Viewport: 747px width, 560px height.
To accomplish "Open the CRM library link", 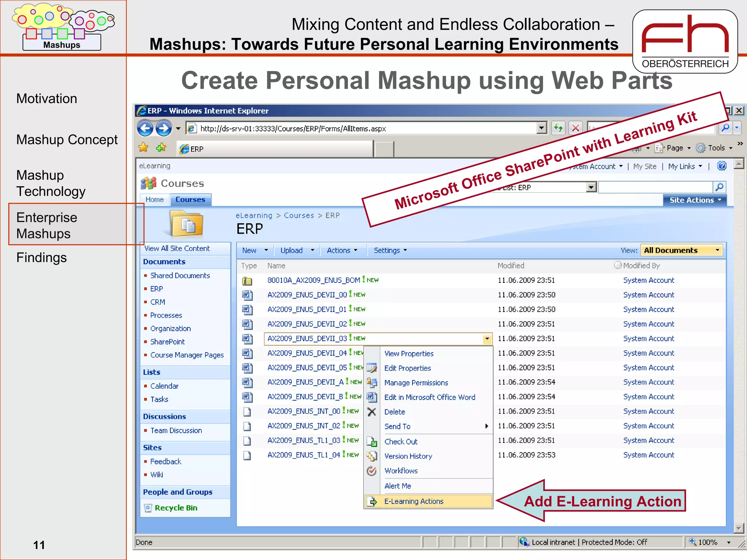I will (x=158, y=302).
